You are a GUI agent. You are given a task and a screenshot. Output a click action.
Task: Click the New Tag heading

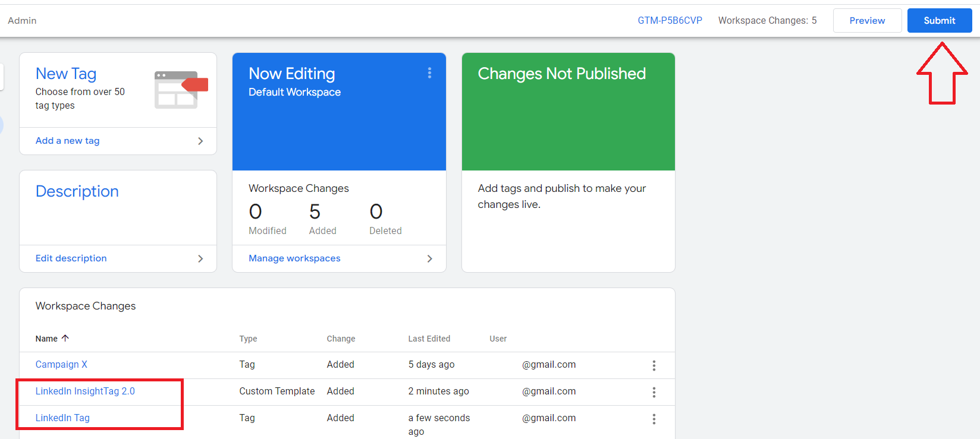[66, 74]
